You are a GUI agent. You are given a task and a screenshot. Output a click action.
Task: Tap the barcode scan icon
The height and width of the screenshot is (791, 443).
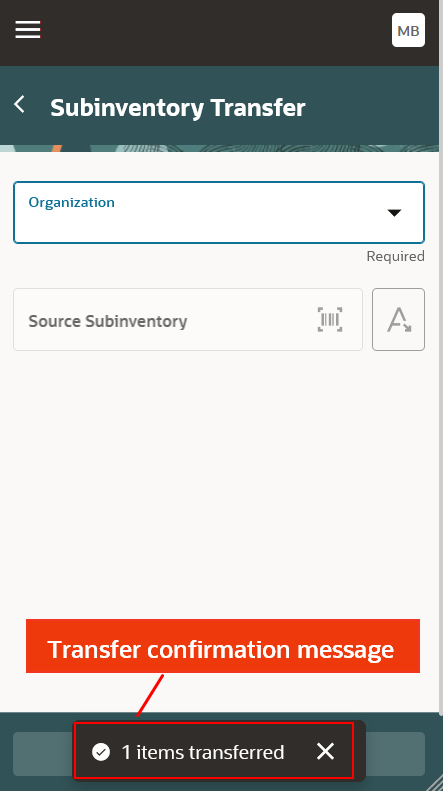(x=330, y=319)
